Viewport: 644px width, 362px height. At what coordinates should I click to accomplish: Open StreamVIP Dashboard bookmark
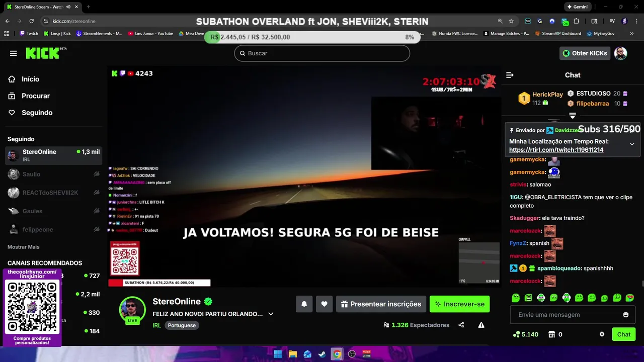pyautogui.click(x=558, y=34)
